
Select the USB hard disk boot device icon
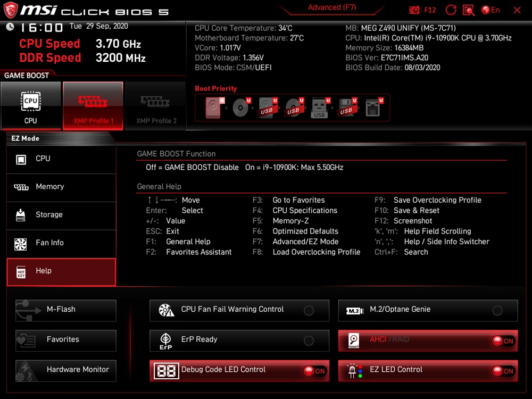[x=268, y=107]
